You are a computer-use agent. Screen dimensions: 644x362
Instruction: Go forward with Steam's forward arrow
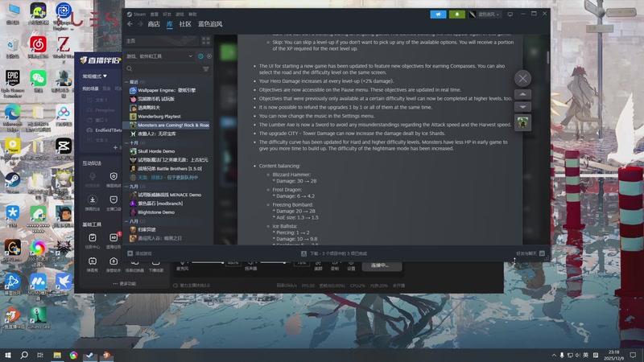tap(140, 24)
